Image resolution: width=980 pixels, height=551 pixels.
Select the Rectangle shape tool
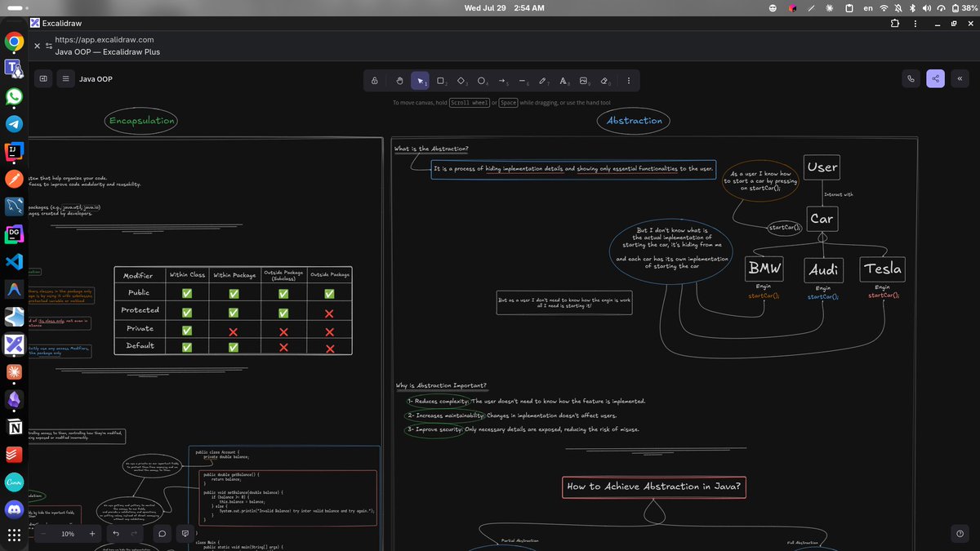[441, 81]
